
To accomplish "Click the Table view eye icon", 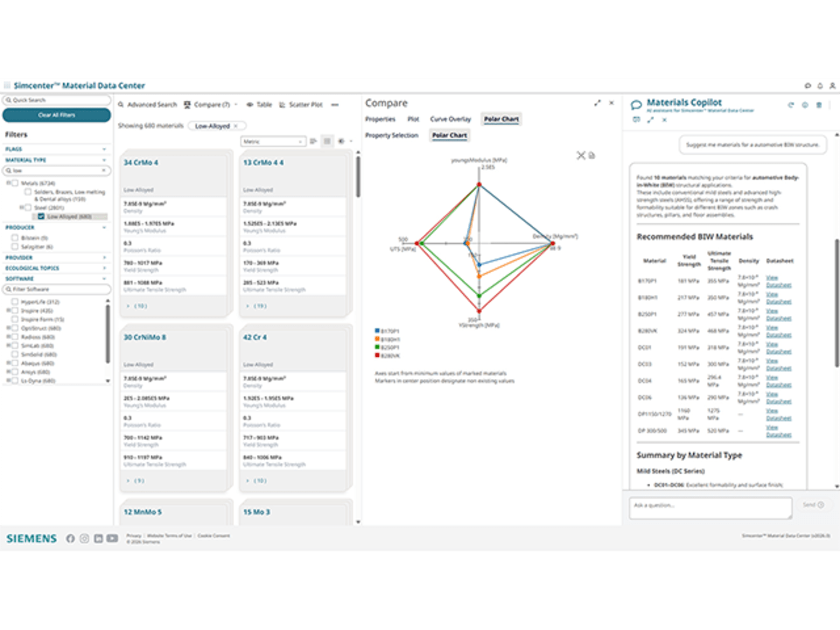I will (x=250, y=104).
